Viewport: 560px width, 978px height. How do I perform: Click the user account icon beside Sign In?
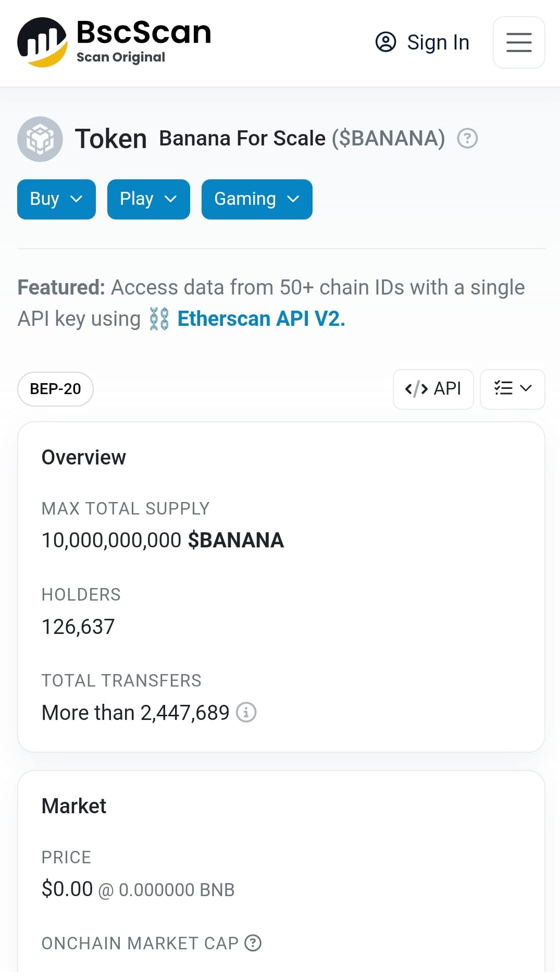point(386,42)
